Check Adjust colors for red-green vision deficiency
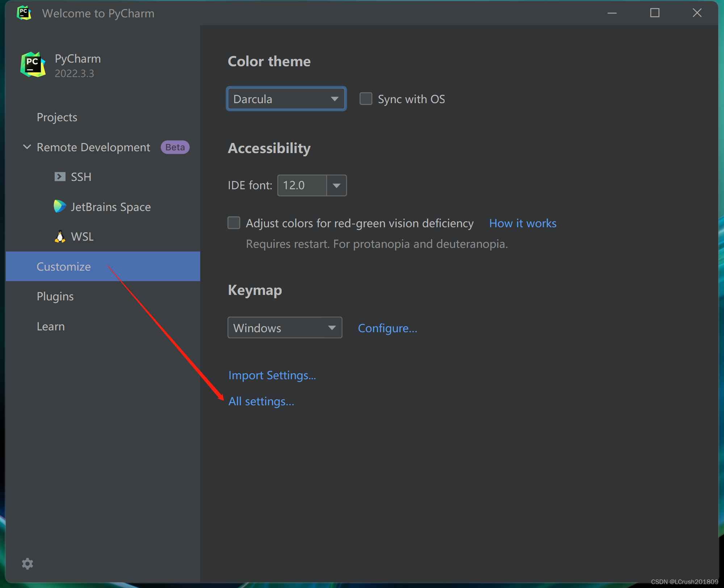This screenshot has width=724, height=588. point(234,223)
